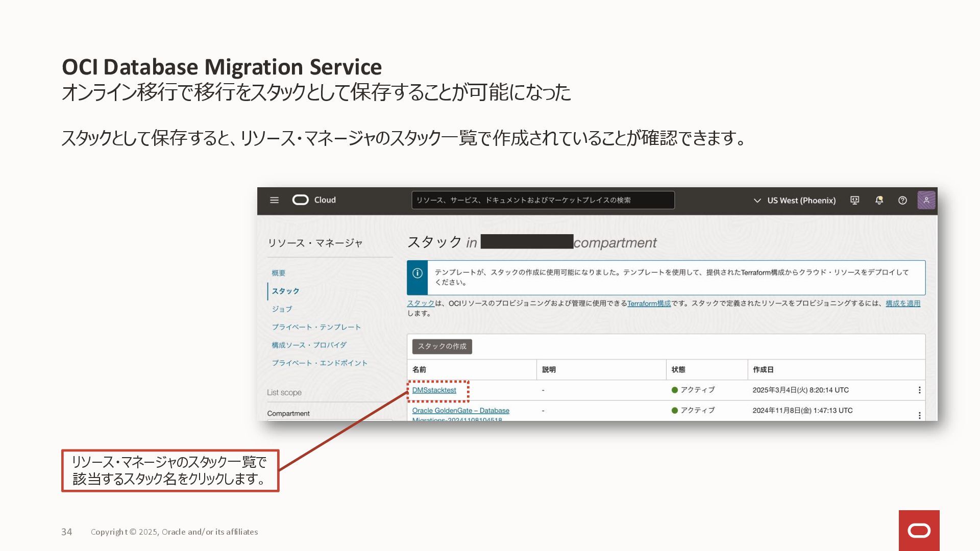Click the info icon in the template banner

coord(417,273)
